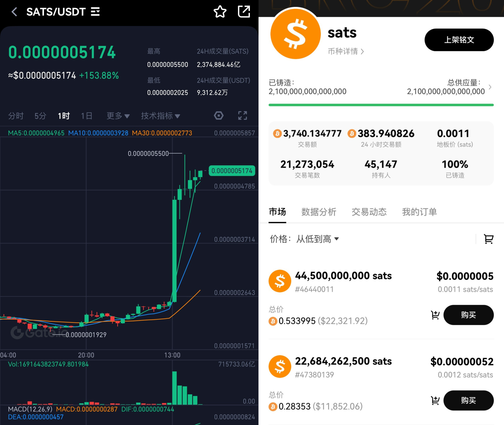Image resolution: width=504 pixels, height=425 pixels.
Task: Switch to the 数据分析 tab
Action: [x=319, y=212]
